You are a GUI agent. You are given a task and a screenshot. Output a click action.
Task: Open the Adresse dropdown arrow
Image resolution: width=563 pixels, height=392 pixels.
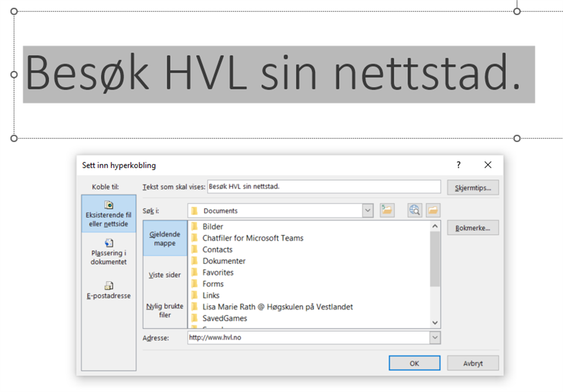(x=435, y=338)
